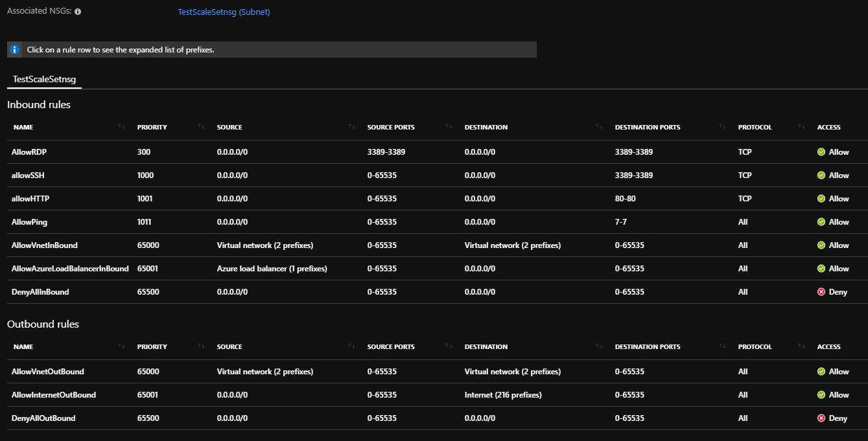
Task: Sort outbound rules by Source Ports arrows
Action: click(x=449, y=346)
